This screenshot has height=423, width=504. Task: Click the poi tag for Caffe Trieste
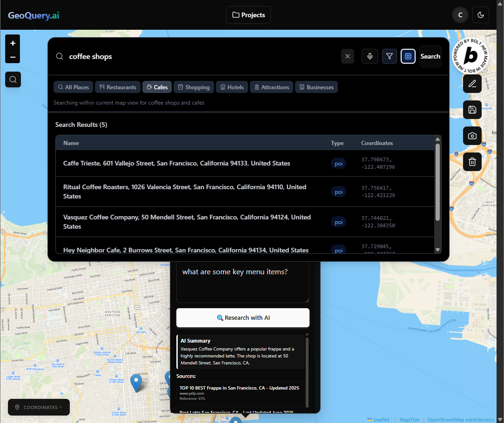point(338,164)
